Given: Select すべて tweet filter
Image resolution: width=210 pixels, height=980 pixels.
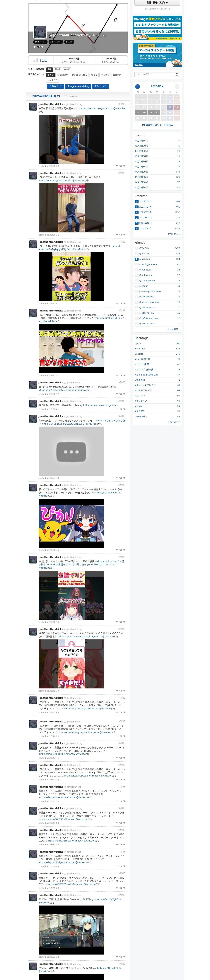Looking at the screenshot, I should [x=51, y=75].
